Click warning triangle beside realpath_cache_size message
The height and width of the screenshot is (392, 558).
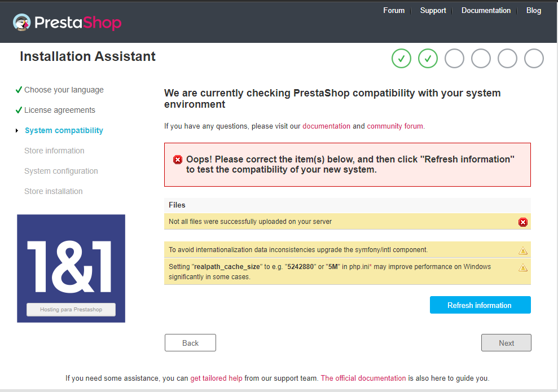523,267
